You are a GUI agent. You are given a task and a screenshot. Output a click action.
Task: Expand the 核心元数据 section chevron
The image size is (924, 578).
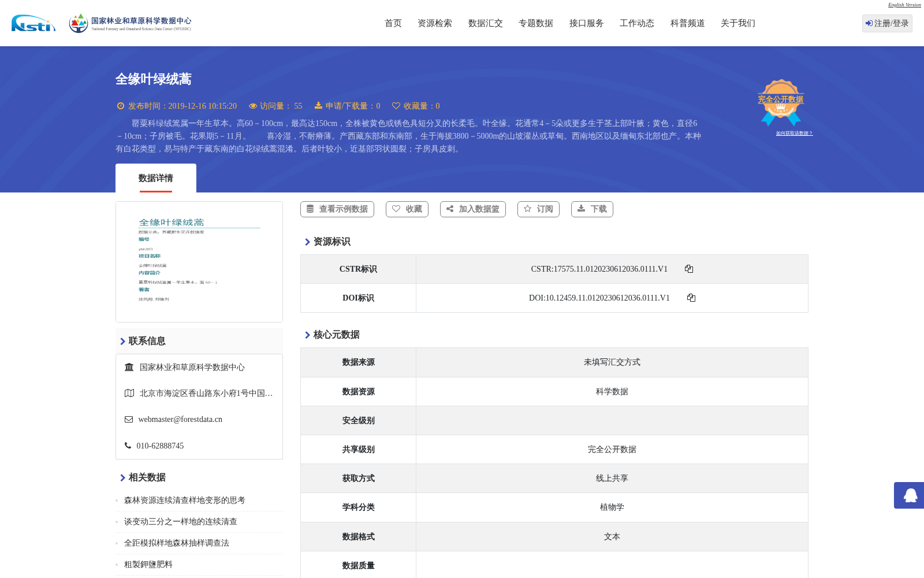pyautogui.click(x=307, y=335)
